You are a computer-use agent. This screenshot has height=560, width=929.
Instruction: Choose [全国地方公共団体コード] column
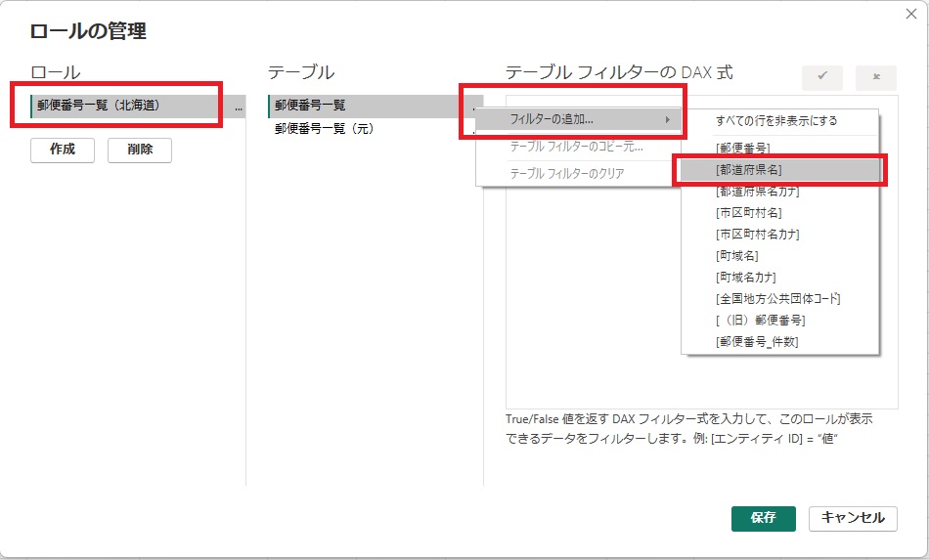[x=777, y=298]
